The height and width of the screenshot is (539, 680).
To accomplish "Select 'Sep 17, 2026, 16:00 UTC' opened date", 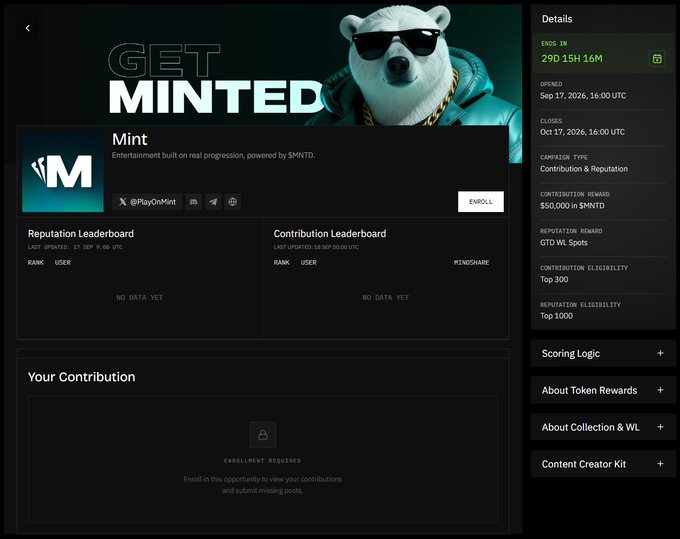I will pyautogui.click(x=583, y=95).
